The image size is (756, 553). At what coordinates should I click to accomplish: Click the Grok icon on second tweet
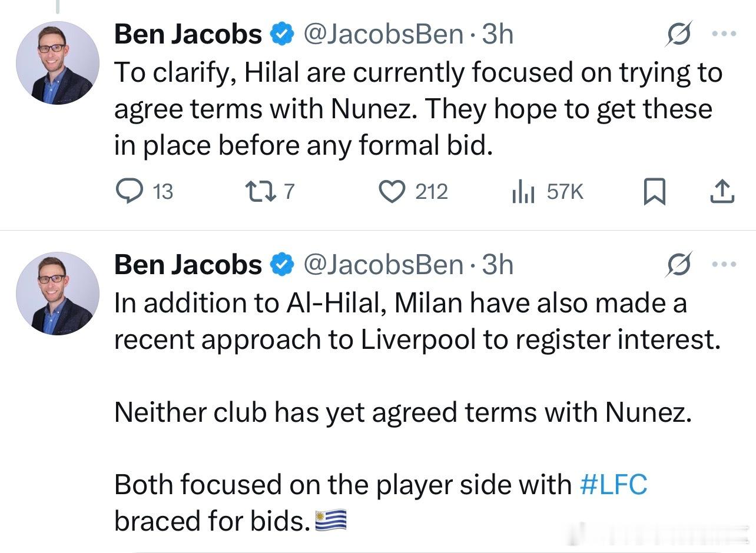pyautogui.click(x=679, y=265)
